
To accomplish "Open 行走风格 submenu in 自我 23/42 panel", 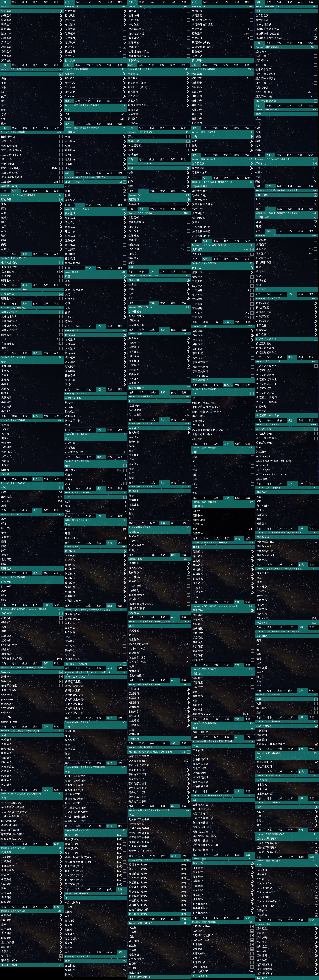I will point(95,16).
